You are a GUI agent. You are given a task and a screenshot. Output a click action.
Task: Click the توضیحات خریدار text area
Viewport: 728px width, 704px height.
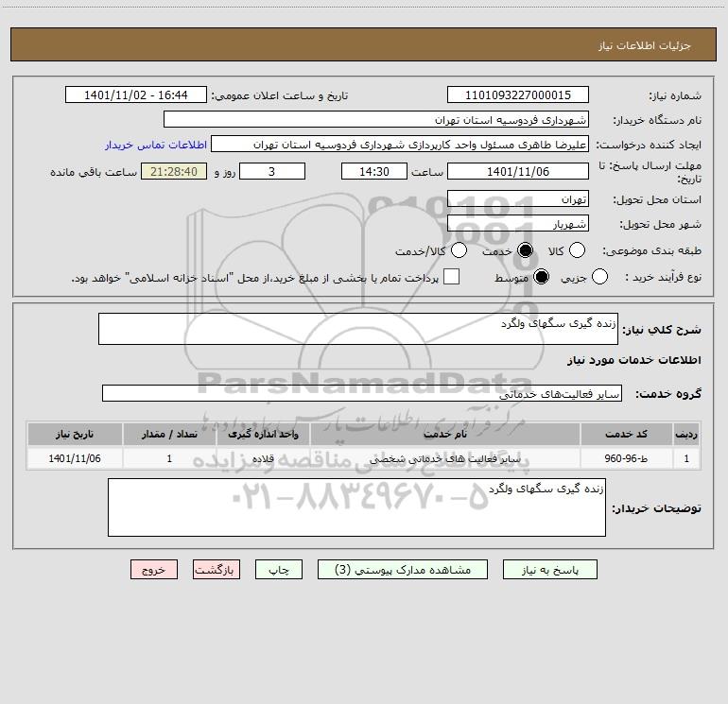(356, 507)
